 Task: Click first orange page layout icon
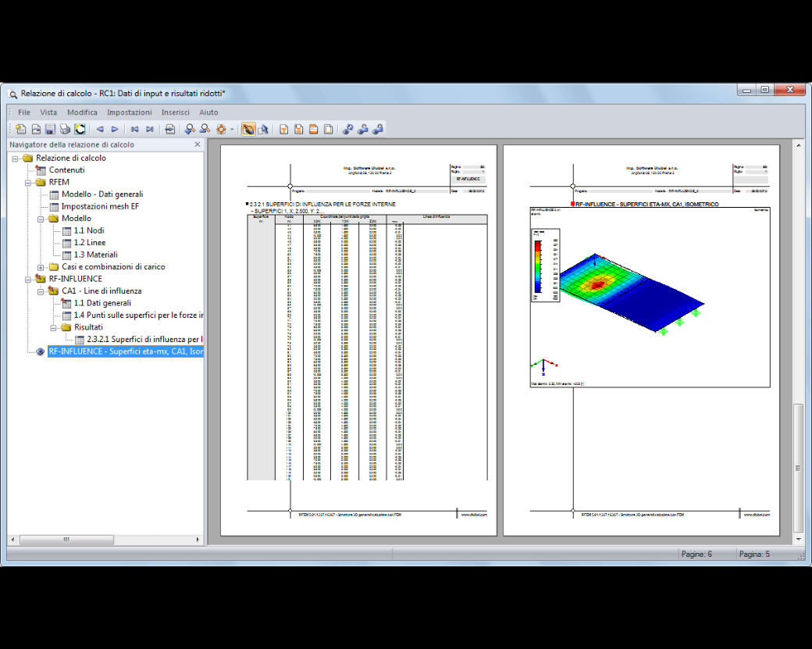coord(283,129)
